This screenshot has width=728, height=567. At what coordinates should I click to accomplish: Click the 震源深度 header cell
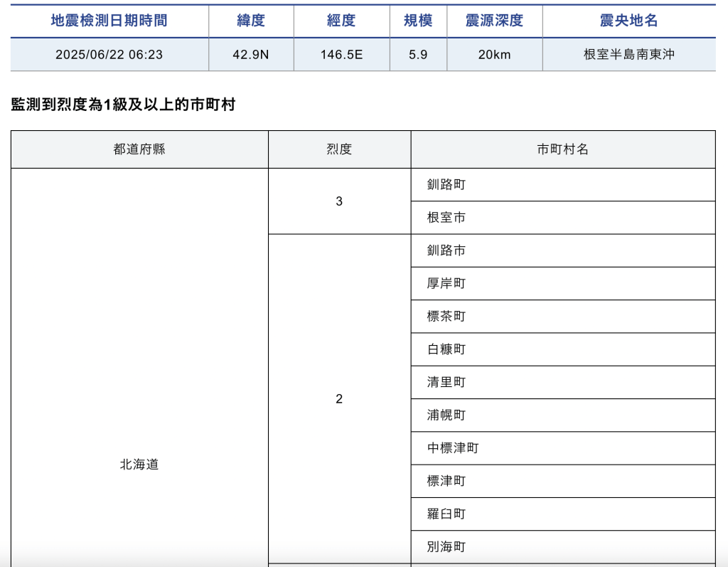(x=495, y=21)
